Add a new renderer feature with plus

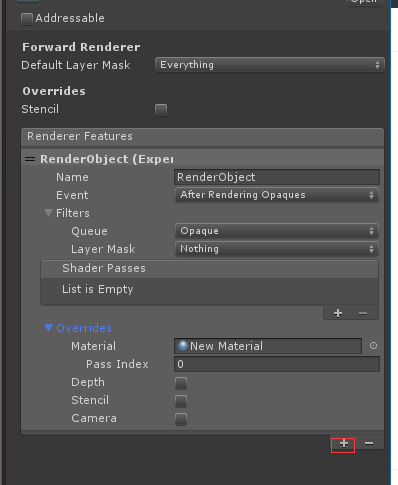pyautogui.click(x=344, y=443)
